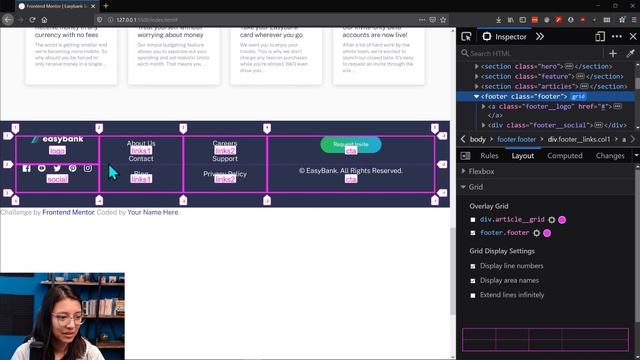Disable overlay grid for footer.footer
Viewport: 640px width, 360px height.
pyautogui.click(x=473, y=233)
